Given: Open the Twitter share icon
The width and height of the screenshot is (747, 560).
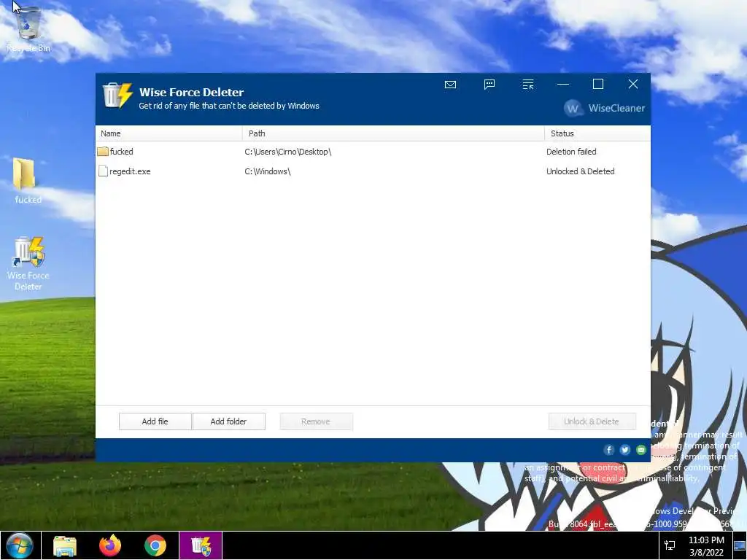Looking at the screenshot, I should point(625,450).
